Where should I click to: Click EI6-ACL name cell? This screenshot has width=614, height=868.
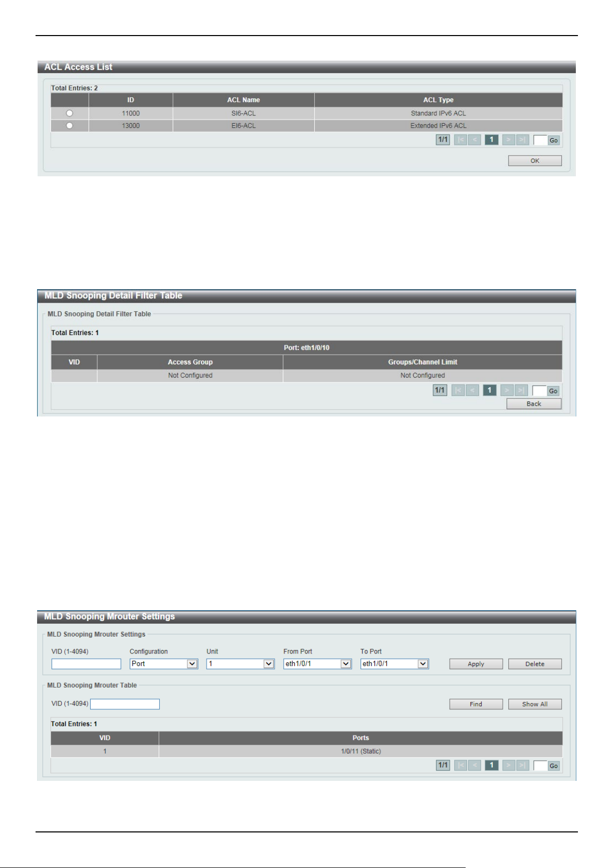pyautogui.click(x=244, y=126)
